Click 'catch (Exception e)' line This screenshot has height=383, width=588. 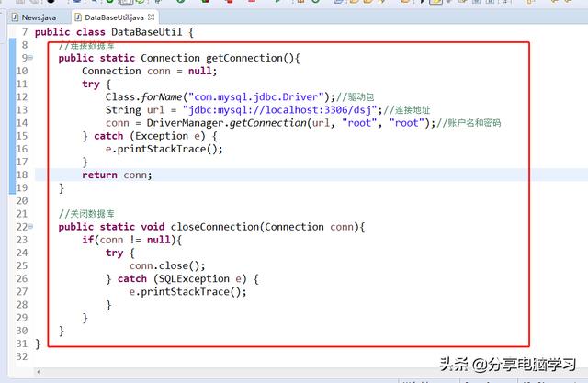149,136
